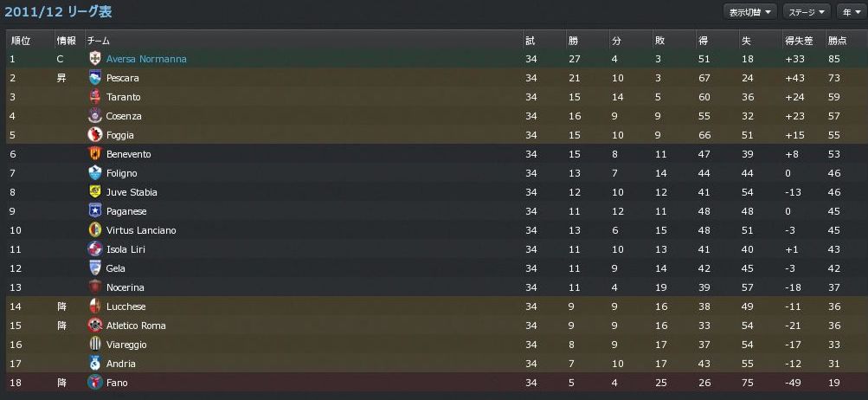Open the 年 dropdown
The height and width of the screenshot is (400, 868).
(847, 12)
